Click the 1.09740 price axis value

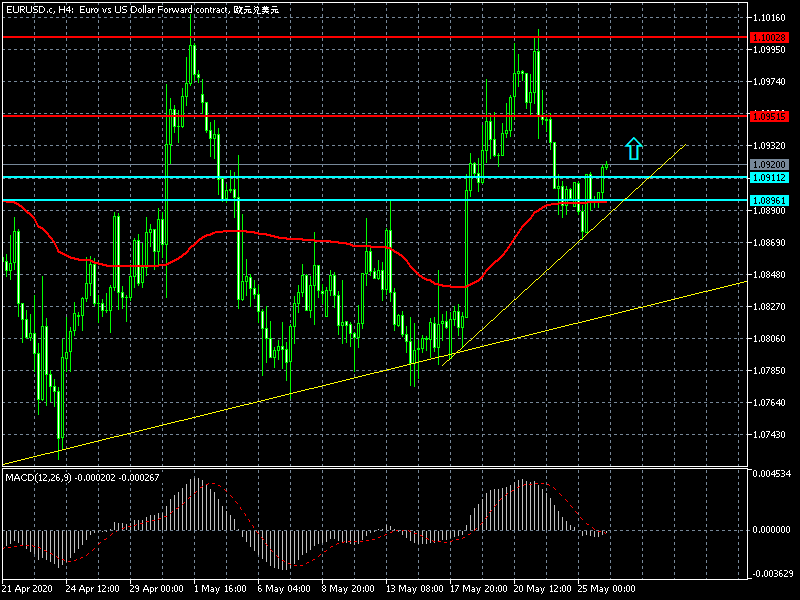click(x=769, y=82)
